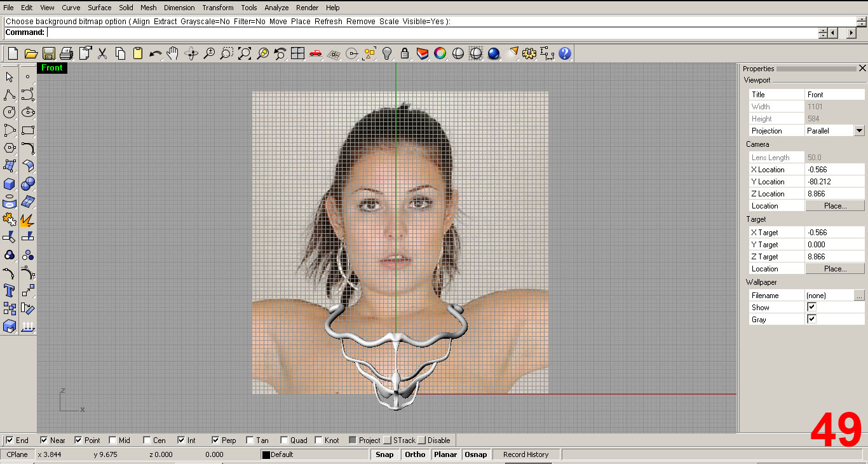Image resolution: width=868 pixels, height=464 pixels.
Task: Open the Projection dropdown arrow
Action: click(x=859, y=130)
